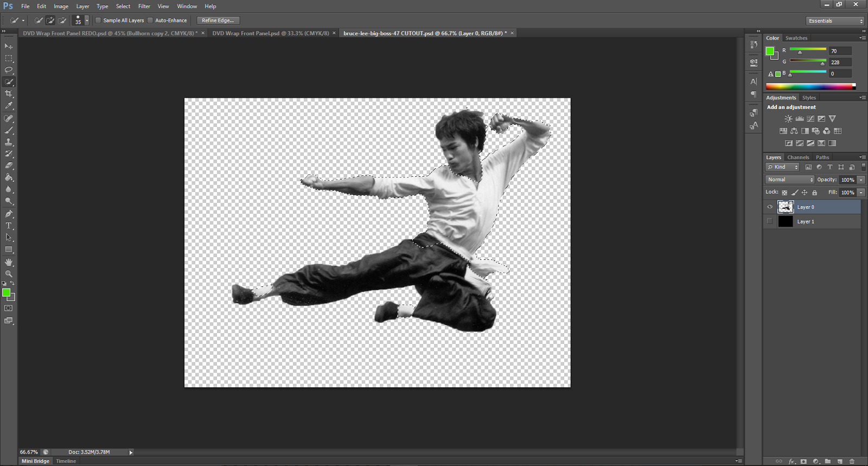The image size is (868, 466).
Task: Click the G value input field
Action: click(840, 62)
